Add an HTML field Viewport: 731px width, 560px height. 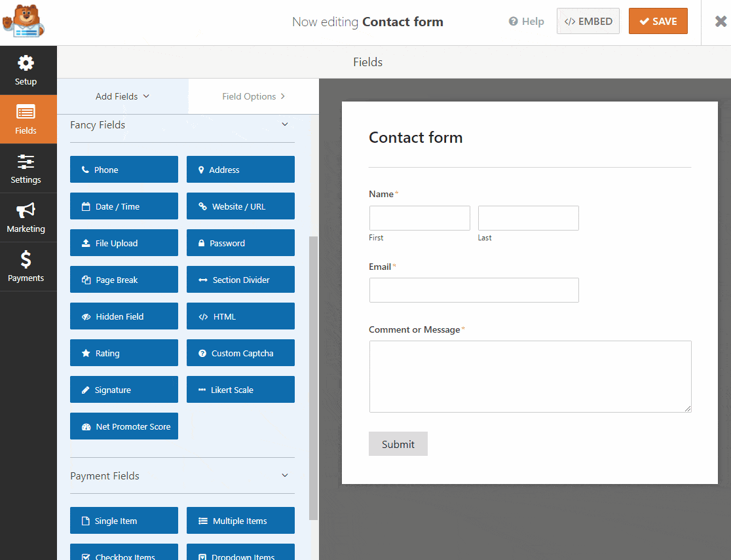240,316
